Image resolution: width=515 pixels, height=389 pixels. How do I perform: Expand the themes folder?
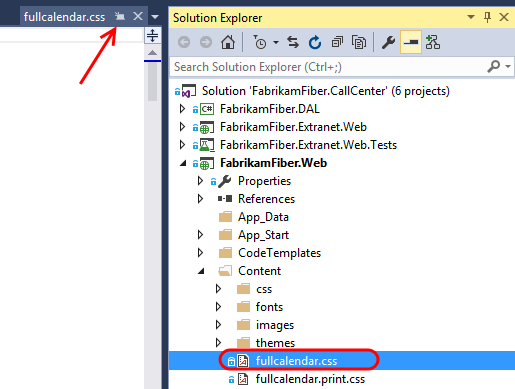click(218, 343)
